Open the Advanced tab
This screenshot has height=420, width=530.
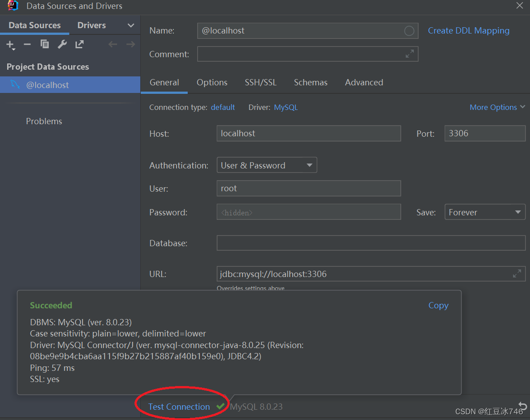(x=364, y=83)
